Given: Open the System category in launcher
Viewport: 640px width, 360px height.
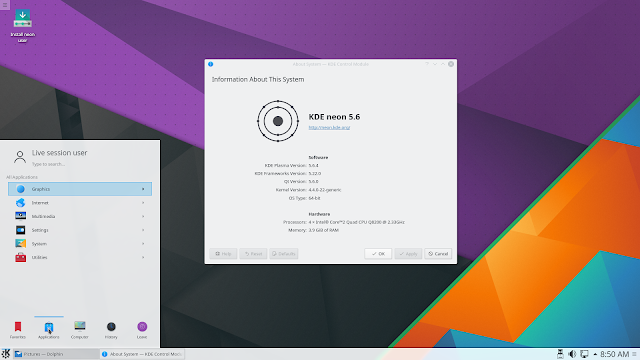Looking at the screenshot, I should click(x=80, y=244).
